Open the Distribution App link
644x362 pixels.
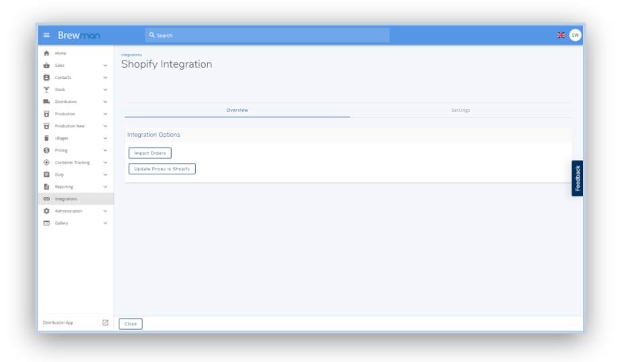[x=58, y=322]
